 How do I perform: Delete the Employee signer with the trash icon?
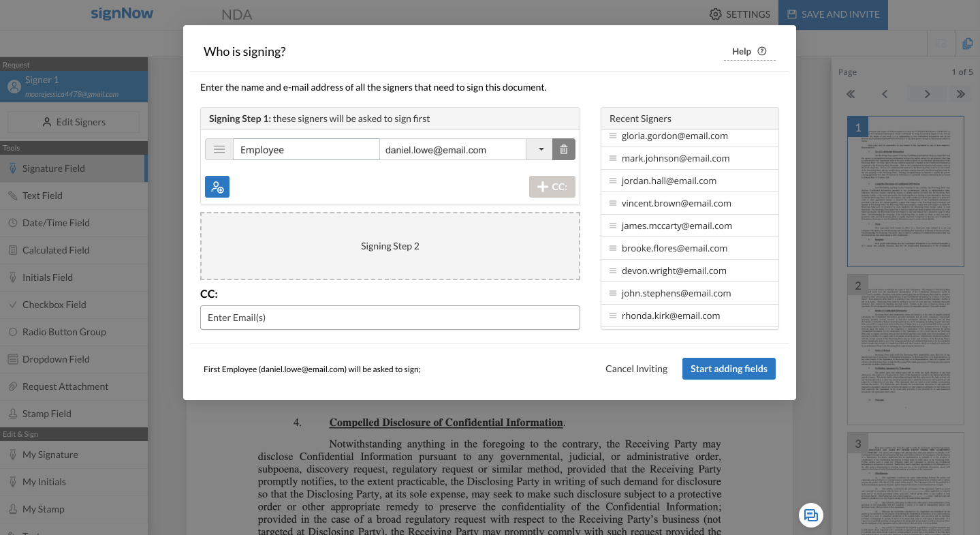pyautogui.click(x=563, y=149)
